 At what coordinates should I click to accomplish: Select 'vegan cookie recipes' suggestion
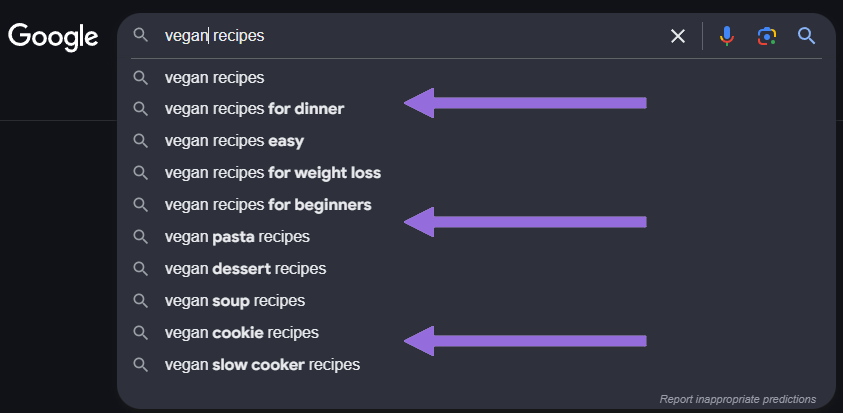[476, 333]
